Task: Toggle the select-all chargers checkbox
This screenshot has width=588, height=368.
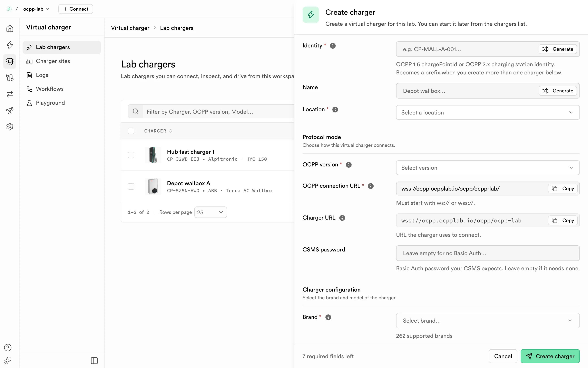Action: pyautogui.click(x=131, y=131)
